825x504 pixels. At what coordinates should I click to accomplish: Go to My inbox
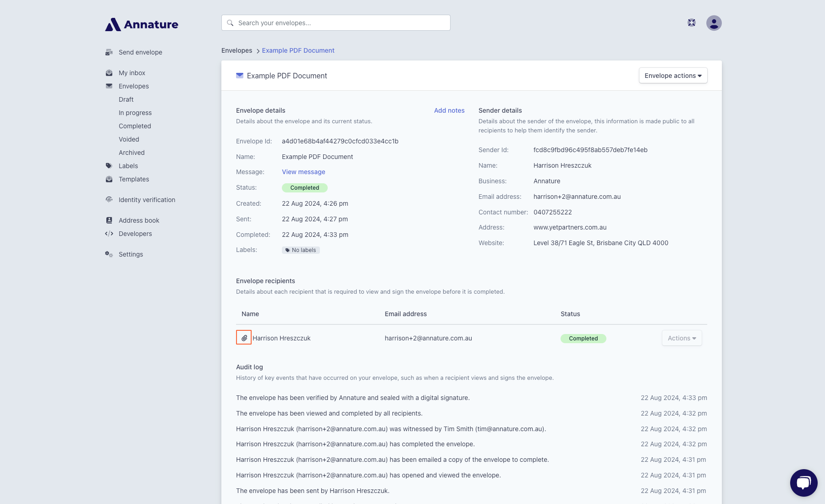click(x=132, y=73)
